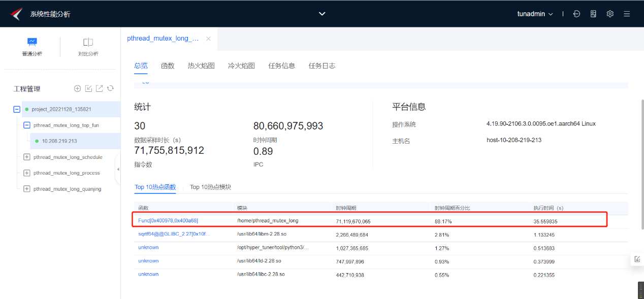
Task: Click the export project icon
Action: tap(100, 88)
